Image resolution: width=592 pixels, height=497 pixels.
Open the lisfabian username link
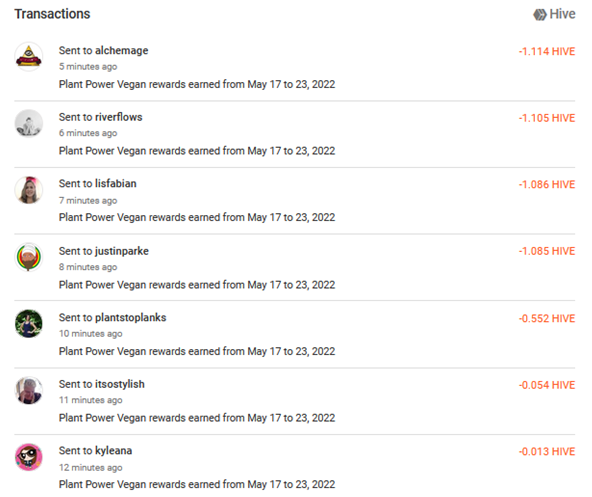116,184
